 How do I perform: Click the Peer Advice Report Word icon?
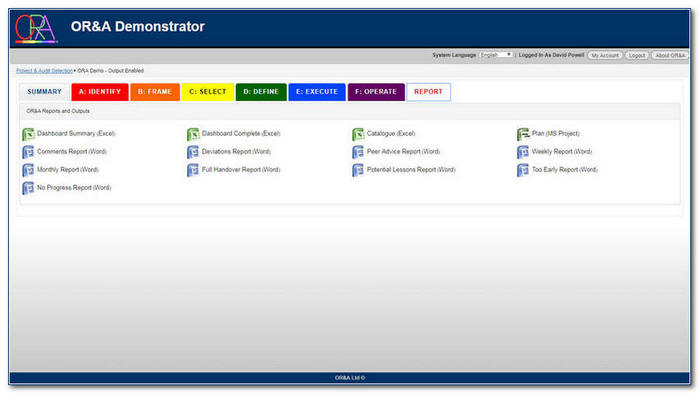pyautogui.click(x=358, y=152)
